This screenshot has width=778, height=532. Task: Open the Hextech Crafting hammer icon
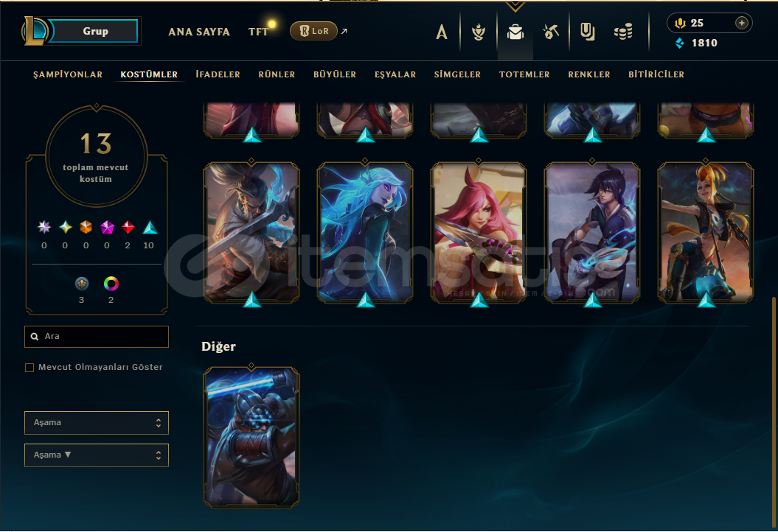551,32
